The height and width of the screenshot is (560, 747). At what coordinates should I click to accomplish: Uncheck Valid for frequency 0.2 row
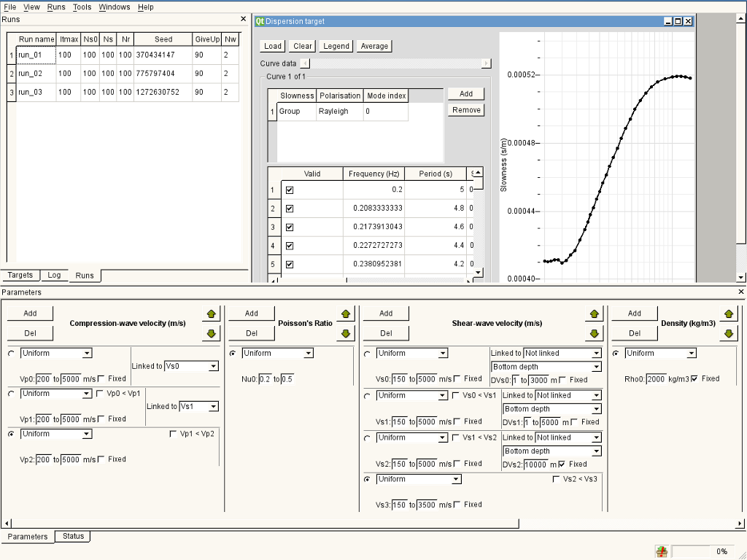290,190
